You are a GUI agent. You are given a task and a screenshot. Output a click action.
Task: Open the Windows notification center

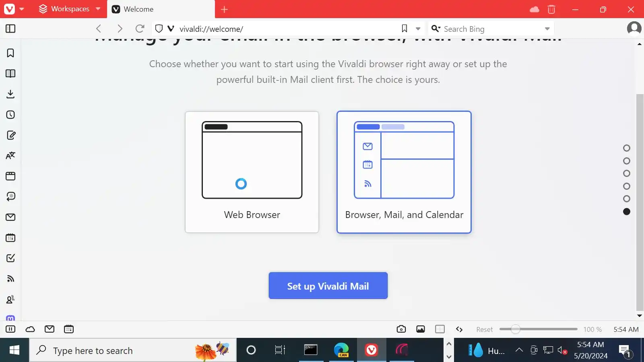click(x=625, y=351)
